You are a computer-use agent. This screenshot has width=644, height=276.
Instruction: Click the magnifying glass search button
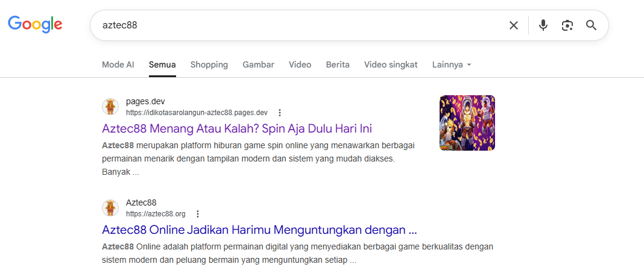tap(591, 25)
